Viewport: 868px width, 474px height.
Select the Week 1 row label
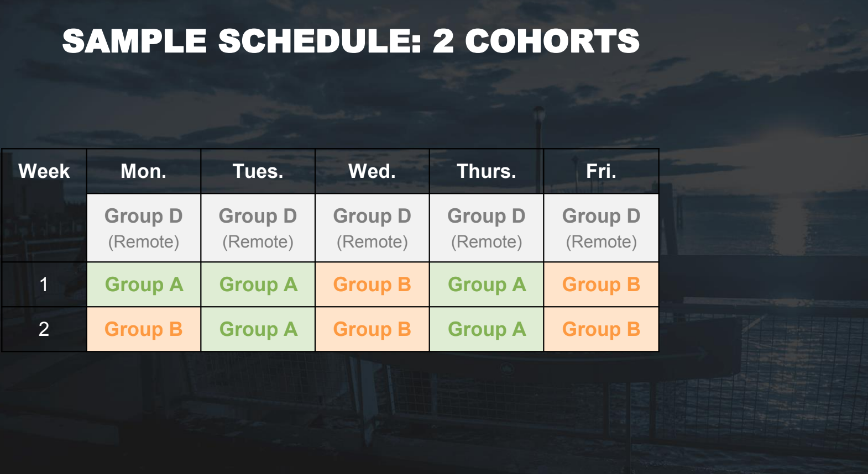[x=44, y=285]
